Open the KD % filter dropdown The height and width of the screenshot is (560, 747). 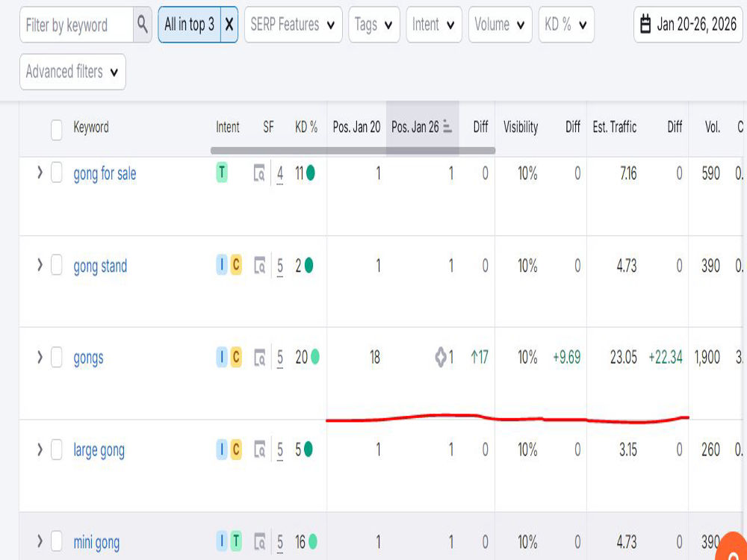566,25
